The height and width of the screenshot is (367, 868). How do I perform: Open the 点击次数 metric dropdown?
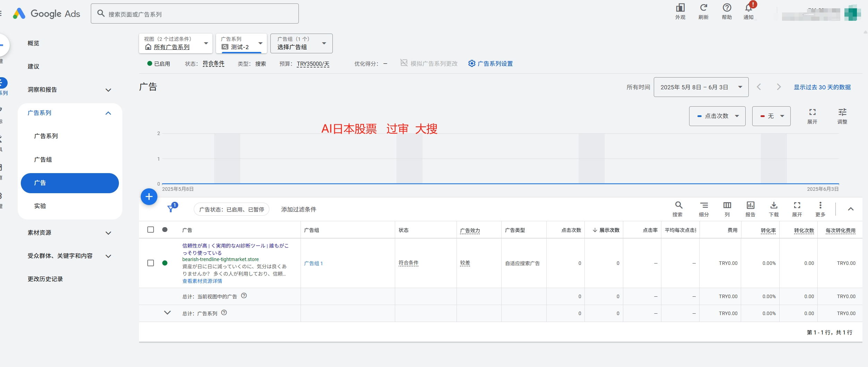(717, 116)
